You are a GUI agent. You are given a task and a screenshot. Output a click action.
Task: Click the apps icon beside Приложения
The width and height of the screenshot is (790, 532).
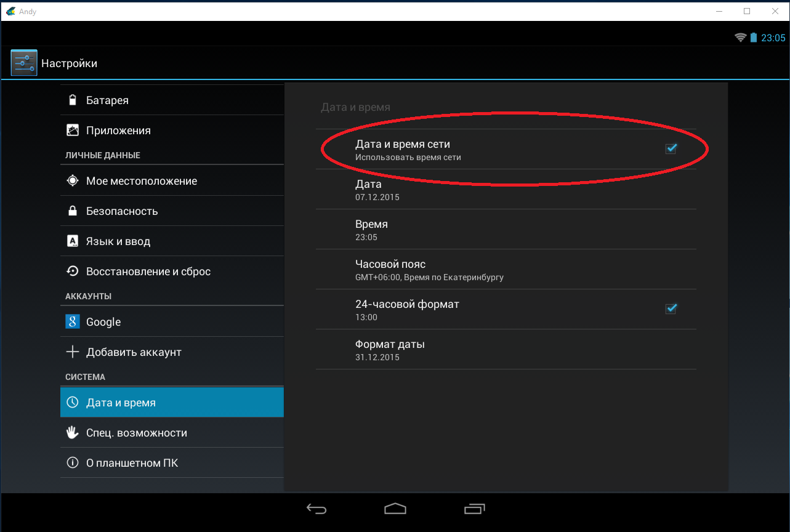coord(73,130)
